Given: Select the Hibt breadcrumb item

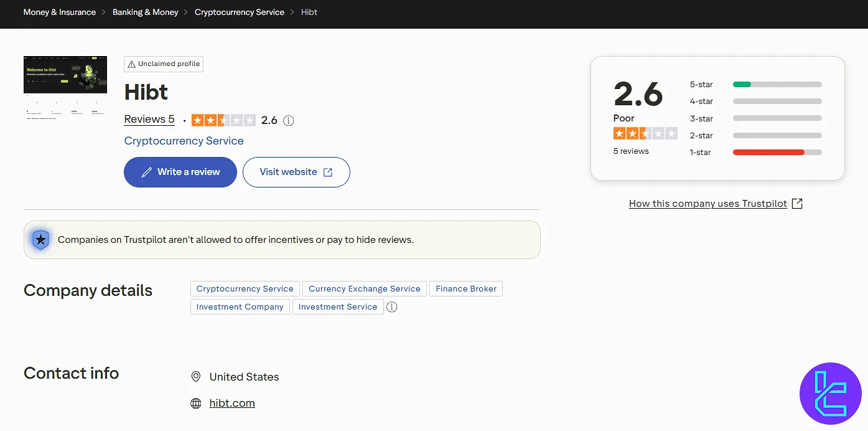Looking at the screenshot, I should coord(309,12).
